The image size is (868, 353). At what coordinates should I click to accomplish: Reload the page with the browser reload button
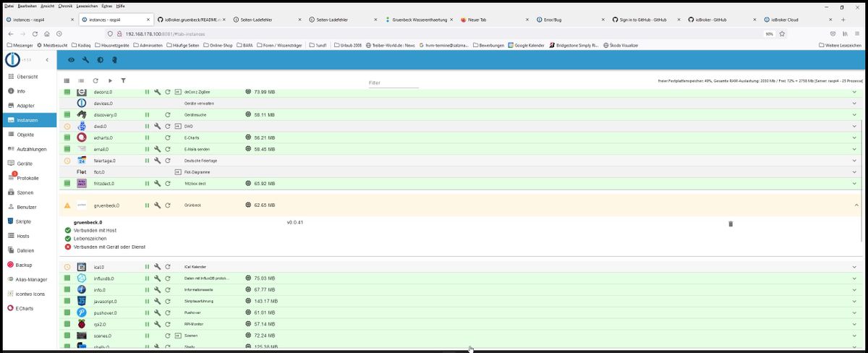(35, 33)
